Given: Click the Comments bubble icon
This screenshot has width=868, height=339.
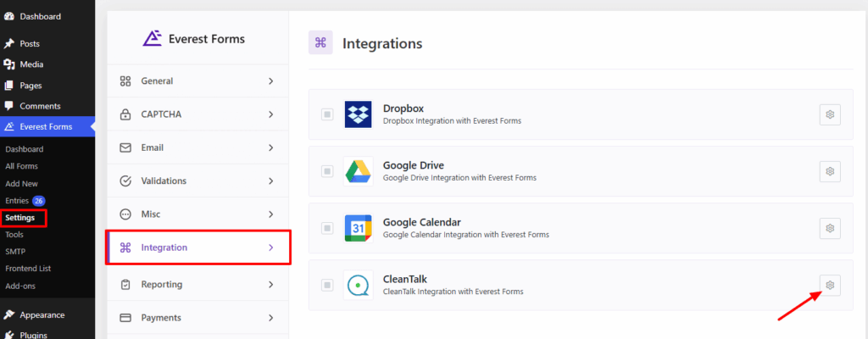Looking at the screenshot, I should [x=8, y=106].
